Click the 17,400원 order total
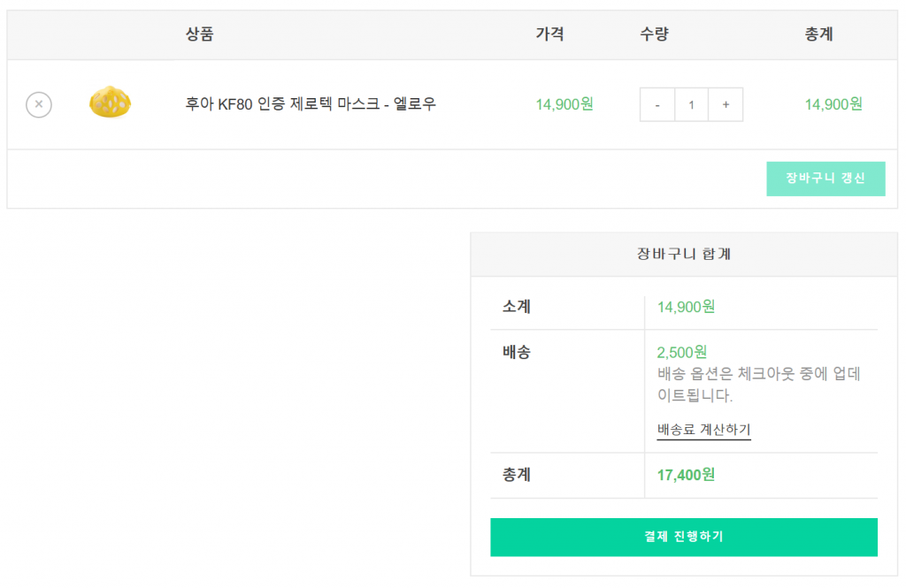906x588 pixels. tap(686, 475)
